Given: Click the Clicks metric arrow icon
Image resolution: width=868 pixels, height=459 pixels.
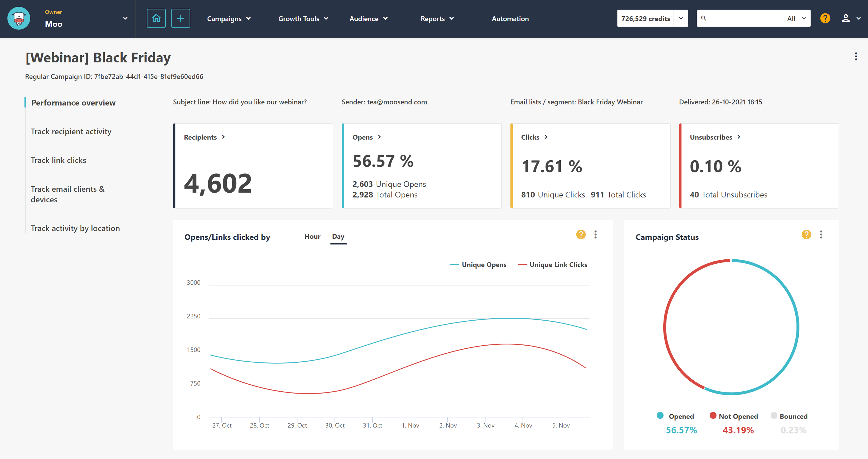Looking at the screenshot, I should click(x=546, y=137).
